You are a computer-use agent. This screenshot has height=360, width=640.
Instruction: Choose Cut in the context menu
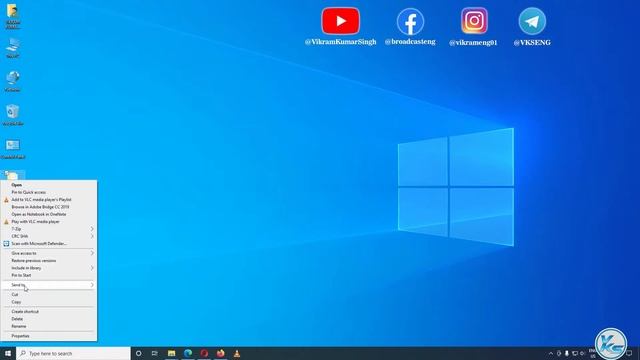[x=49, y=295]
